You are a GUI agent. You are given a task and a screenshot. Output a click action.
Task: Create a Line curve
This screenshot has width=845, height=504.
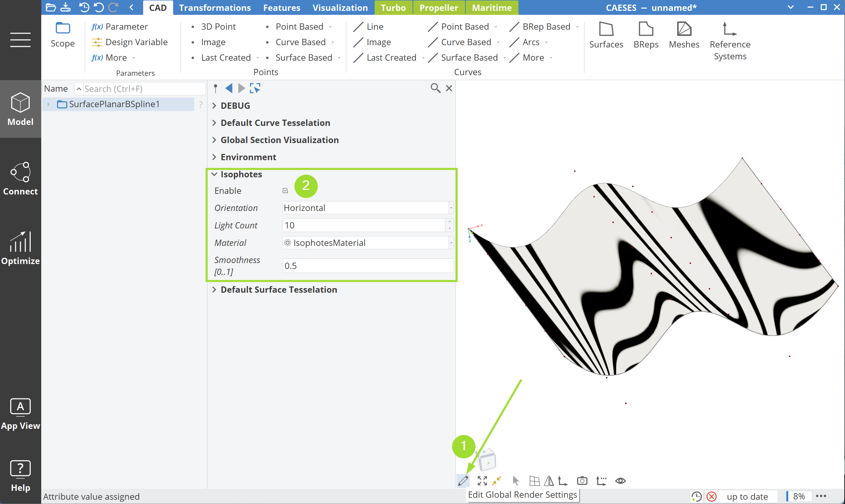(368, 26)
